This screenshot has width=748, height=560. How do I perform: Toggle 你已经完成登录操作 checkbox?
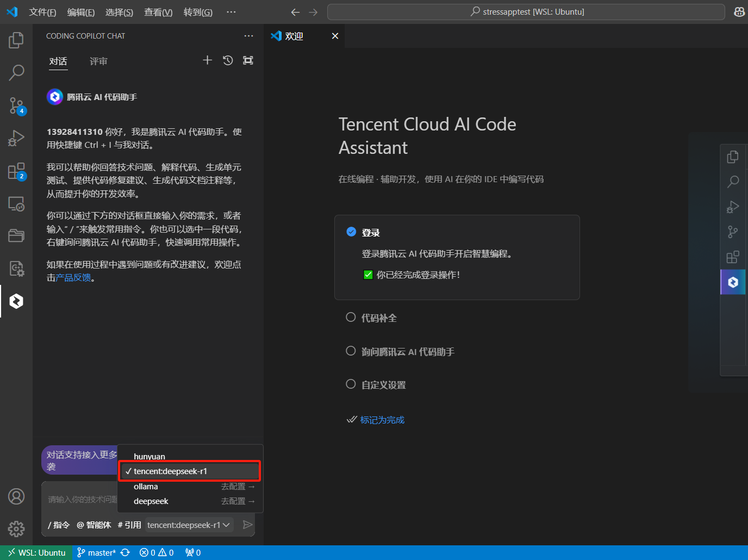click(x=368, y=275)
